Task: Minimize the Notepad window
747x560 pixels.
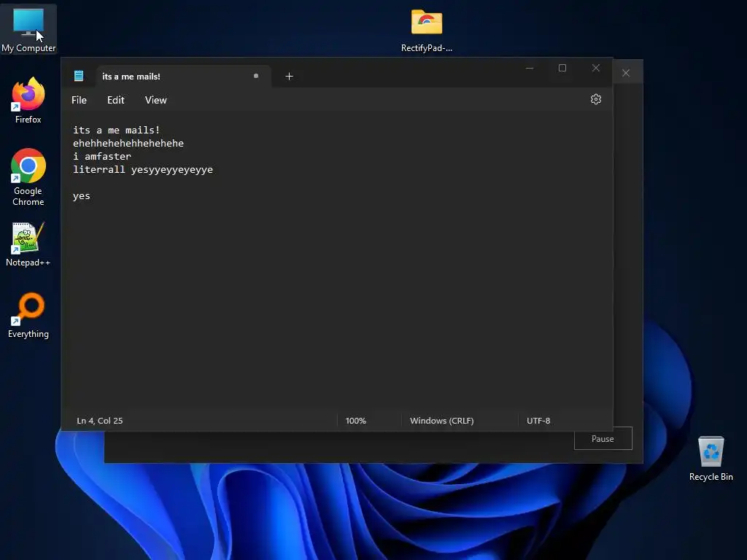Action: 530,68
